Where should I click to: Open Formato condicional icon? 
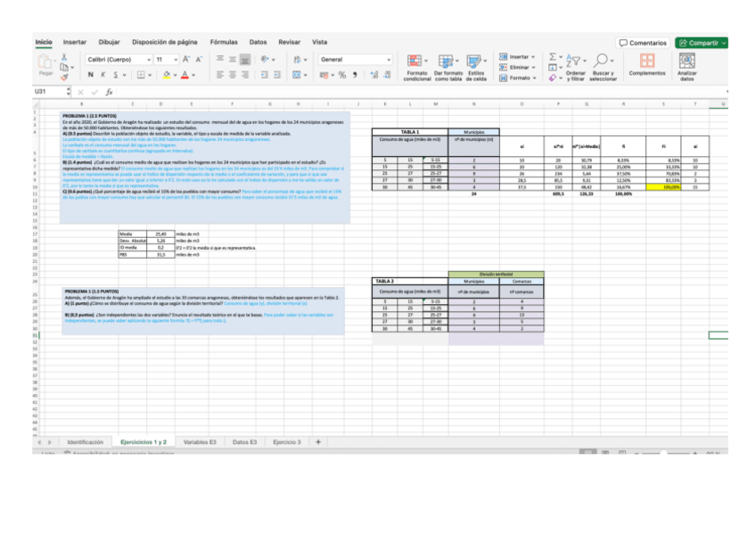pyautogui.click(x=416, y=62)
